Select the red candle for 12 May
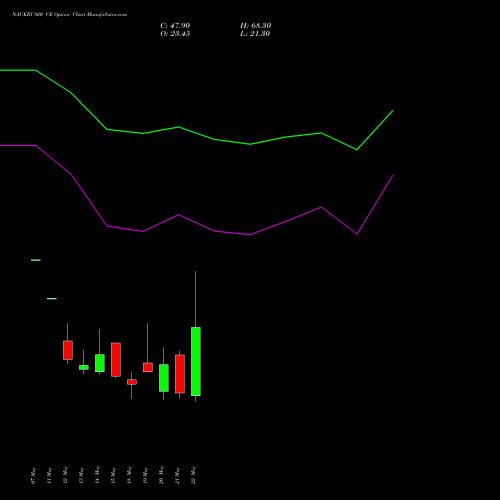This screenshot has width=500, height=500. 68,350
